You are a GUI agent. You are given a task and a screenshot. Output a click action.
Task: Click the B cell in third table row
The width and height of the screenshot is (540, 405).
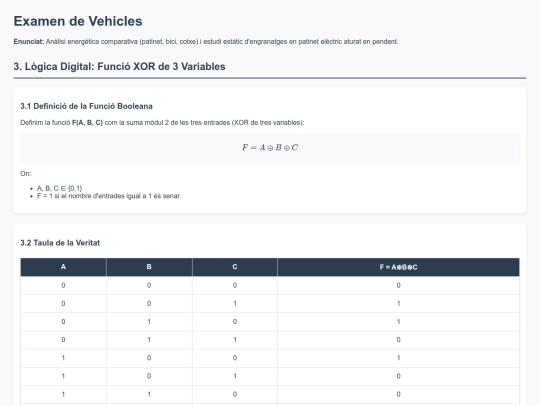(149, 322)
